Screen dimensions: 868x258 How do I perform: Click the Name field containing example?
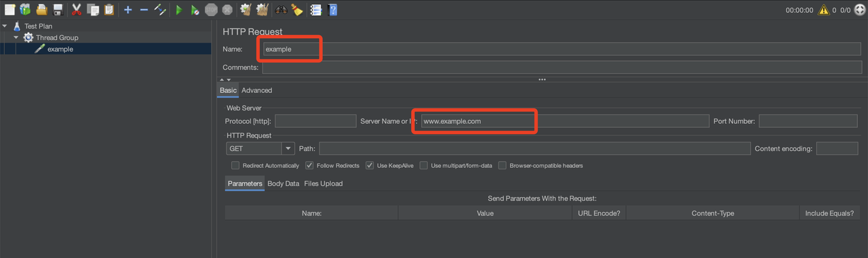tap(562, 49)
